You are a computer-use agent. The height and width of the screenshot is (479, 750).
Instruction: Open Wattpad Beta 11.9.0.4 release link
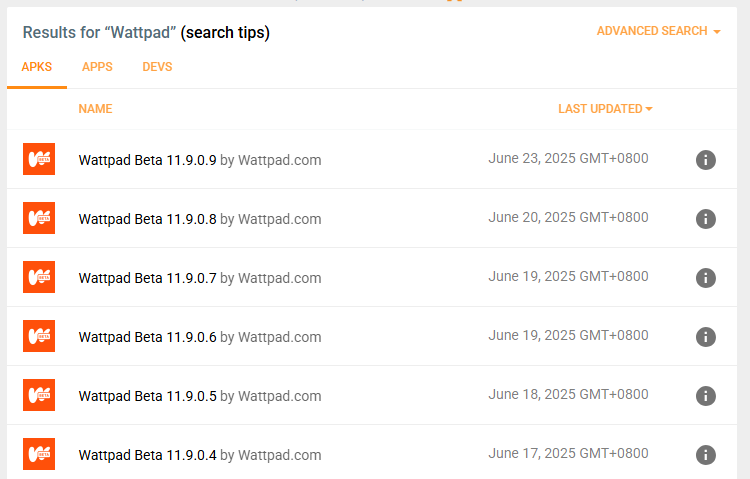147,455
